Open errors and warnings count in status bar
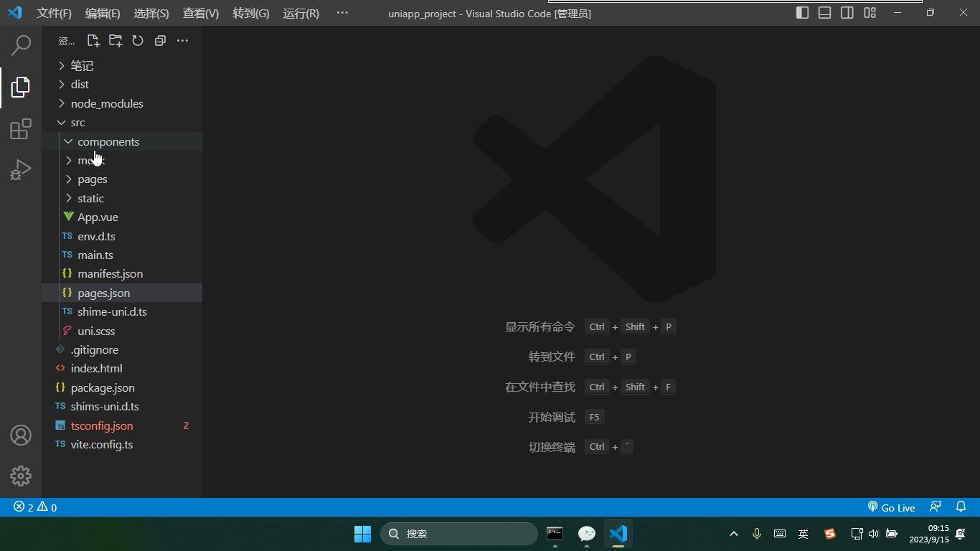The image size is (980, 551). (35, 507)
